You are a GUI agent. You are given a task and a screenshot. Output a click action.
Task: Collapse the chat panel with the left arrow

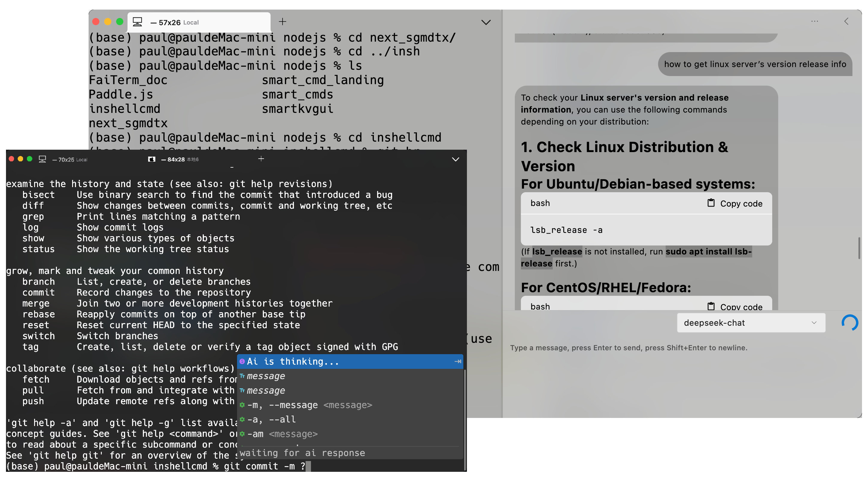(x=846, y=21)
